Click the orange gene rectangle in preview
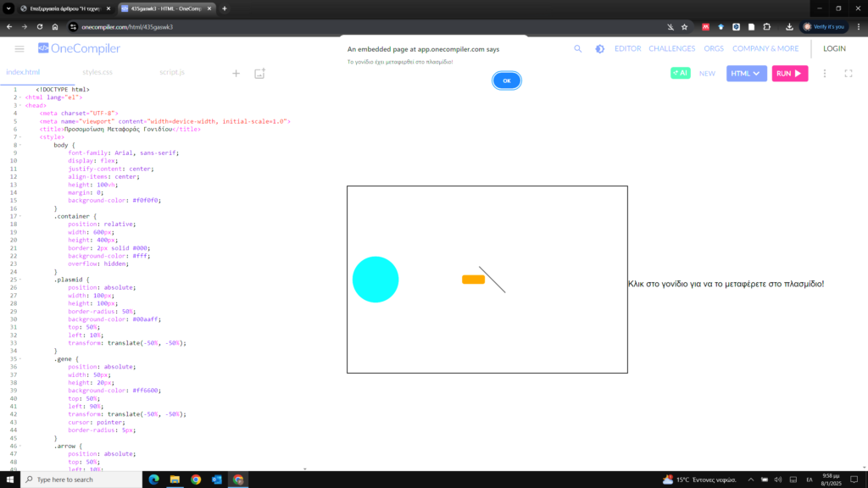This screenshot has width=868, height=488. [x=473, y=280]
